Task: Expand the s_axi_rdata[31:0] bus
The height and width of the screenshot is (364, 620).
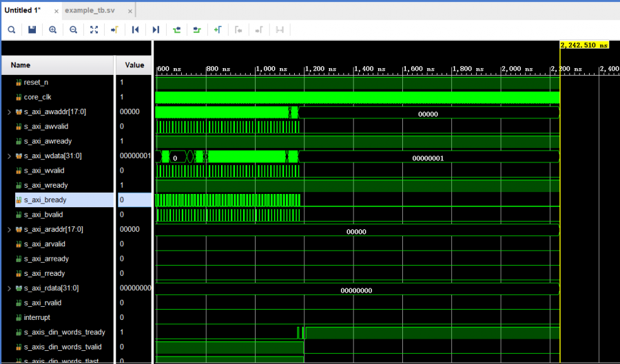Action: [x=9, y=288]
